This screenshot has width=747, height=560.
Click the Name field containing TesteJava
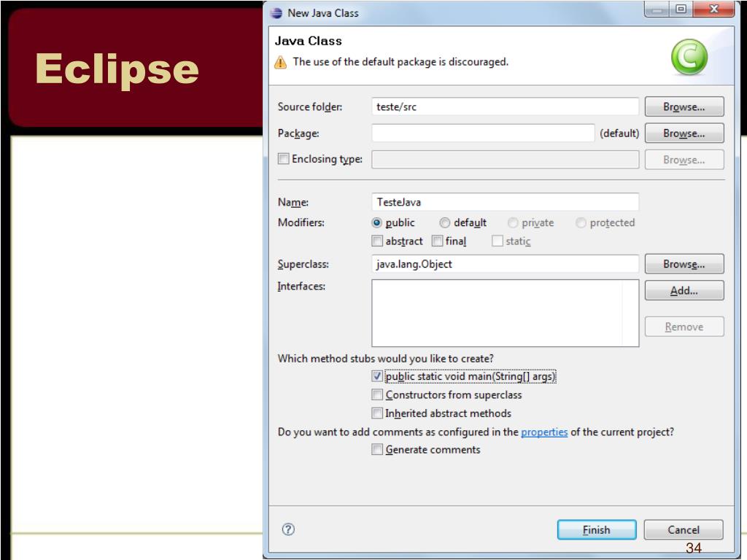(505, 202)
